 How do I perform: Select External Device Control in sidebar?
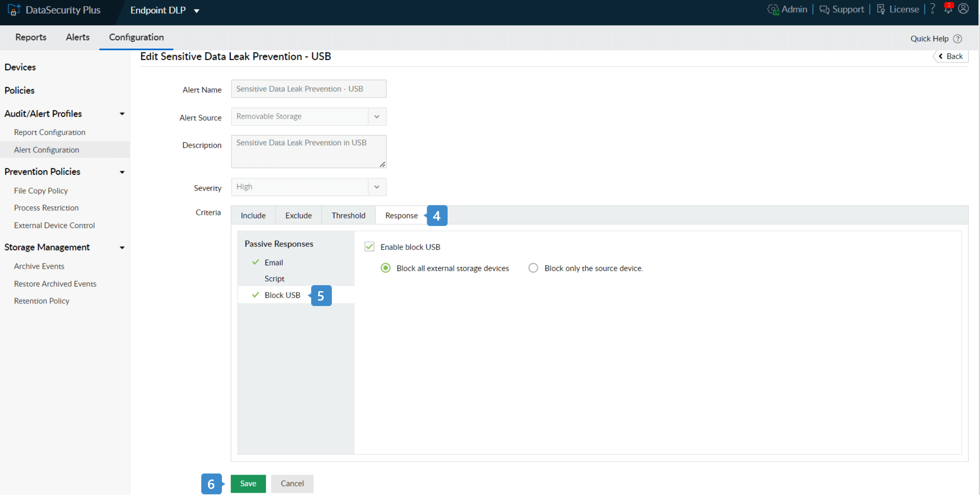[x=55, y=225]
